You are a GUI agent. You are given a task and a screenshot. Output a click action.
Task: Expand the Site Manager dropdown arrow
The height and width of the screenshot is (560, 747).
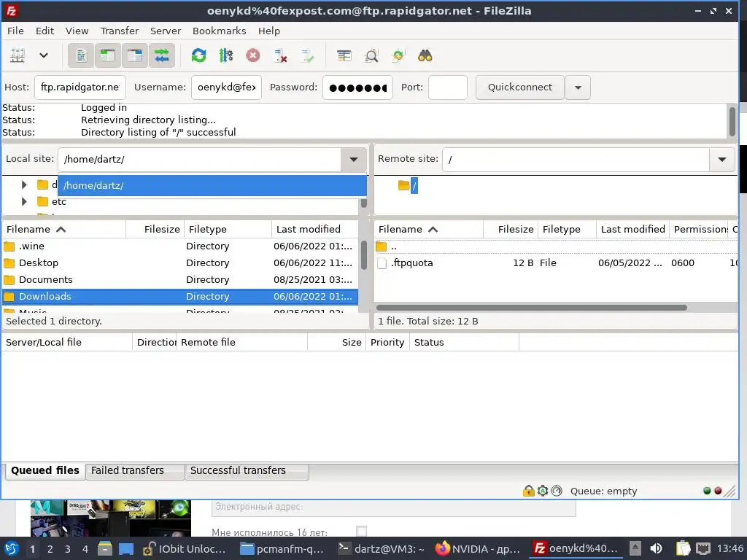(x=44, y=55)
